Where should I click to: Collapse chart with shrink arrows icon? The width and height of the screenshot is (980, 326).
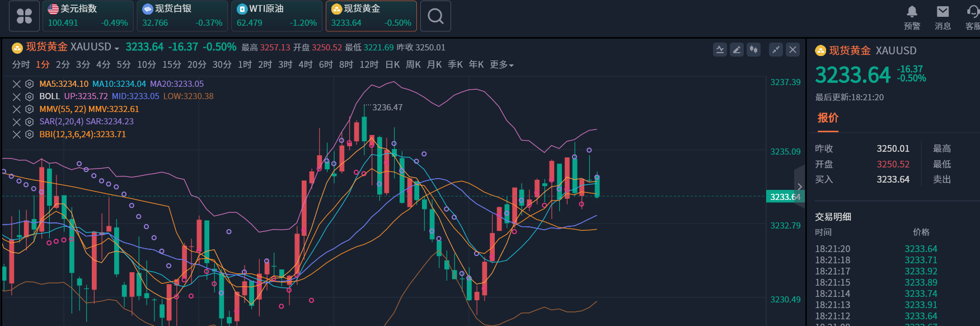[776, 50]
